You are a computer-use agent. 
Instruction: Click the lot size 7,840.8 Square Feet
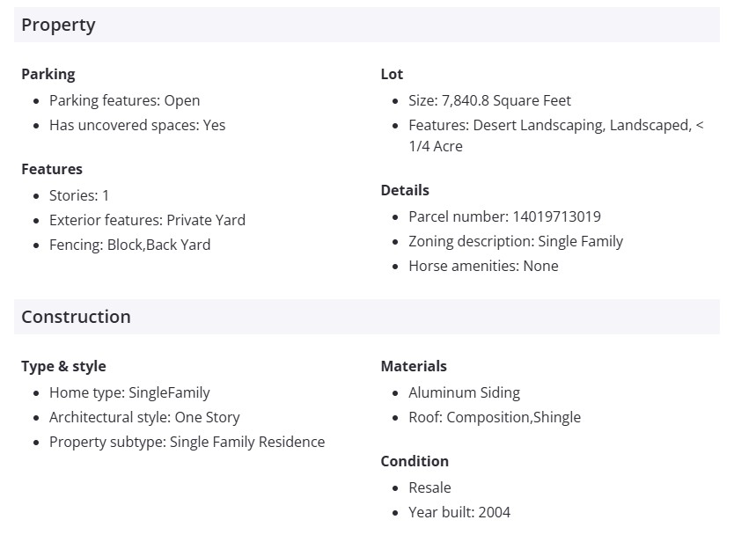(489, 100)
